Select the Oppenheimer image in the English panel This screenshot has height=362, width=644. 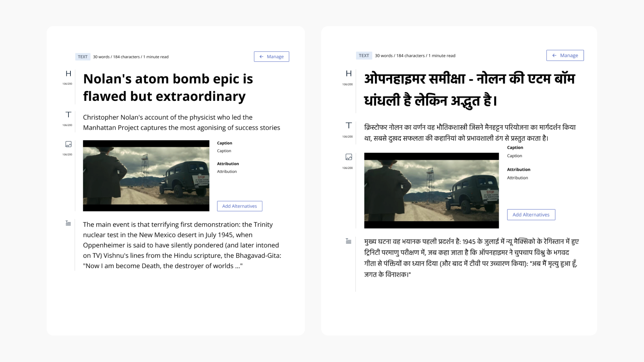pyautogui.click(x=146, y=176)
